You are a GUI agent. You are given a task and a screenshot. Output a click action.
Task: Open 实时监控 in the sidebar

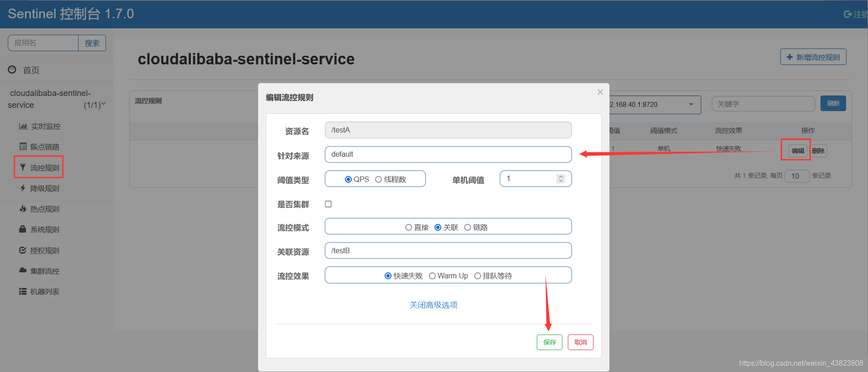(46, 126)
